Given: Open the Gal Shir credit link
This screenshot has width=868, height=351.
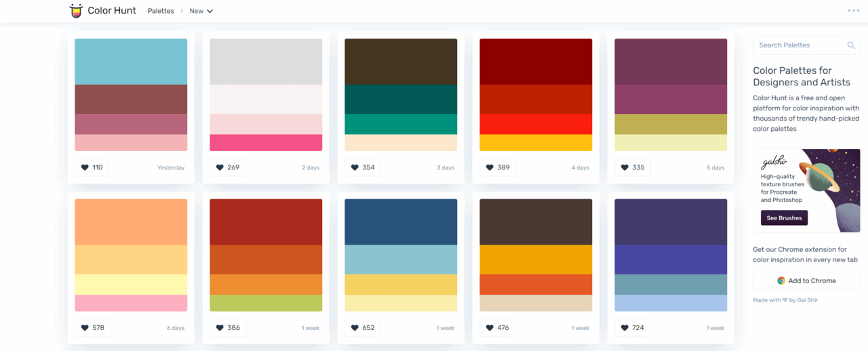Looking at the screenshot, I should click(x=807, y=300).
